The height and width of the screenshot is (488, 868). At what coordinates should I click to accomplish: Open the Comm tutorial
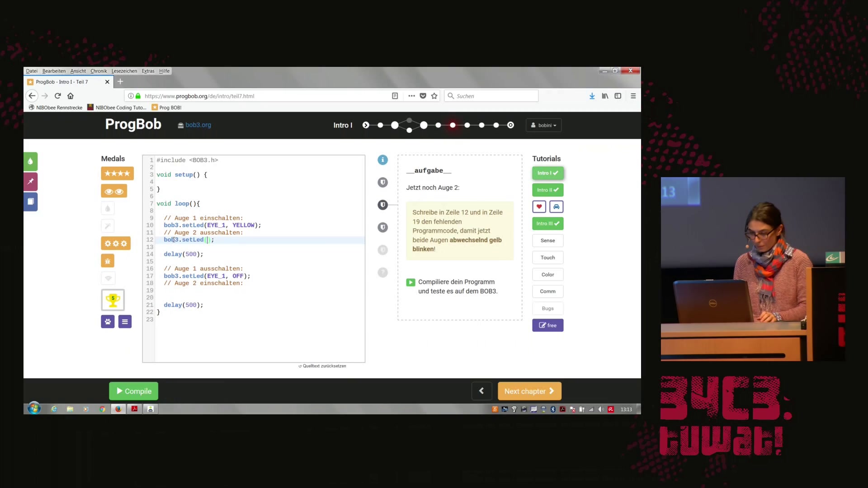(547, 291)
